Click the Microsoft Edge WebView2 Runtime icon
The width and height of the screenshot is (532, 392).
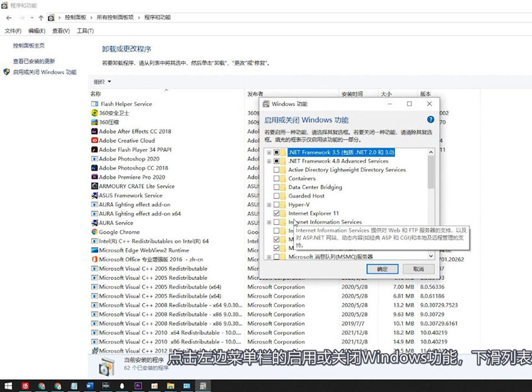95,250
